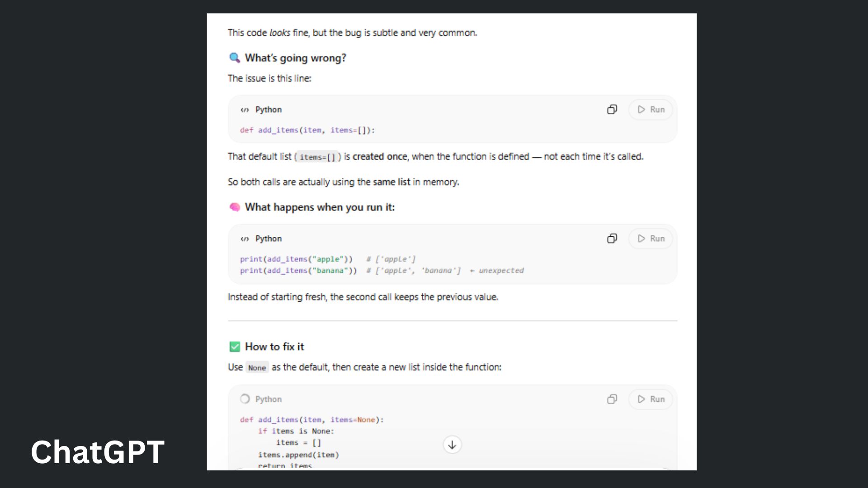Click the magnifying glass emoji by What's going wrong

point(234,58)
